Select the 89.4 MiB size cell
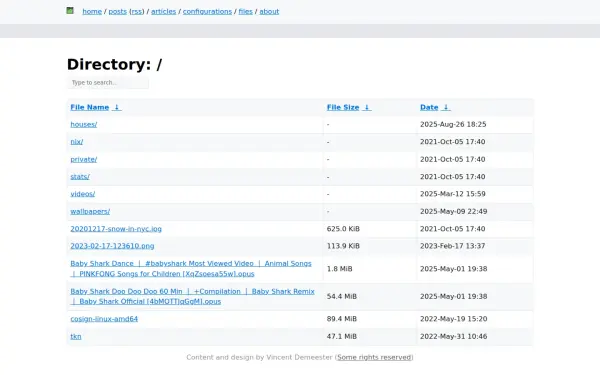 342,319
